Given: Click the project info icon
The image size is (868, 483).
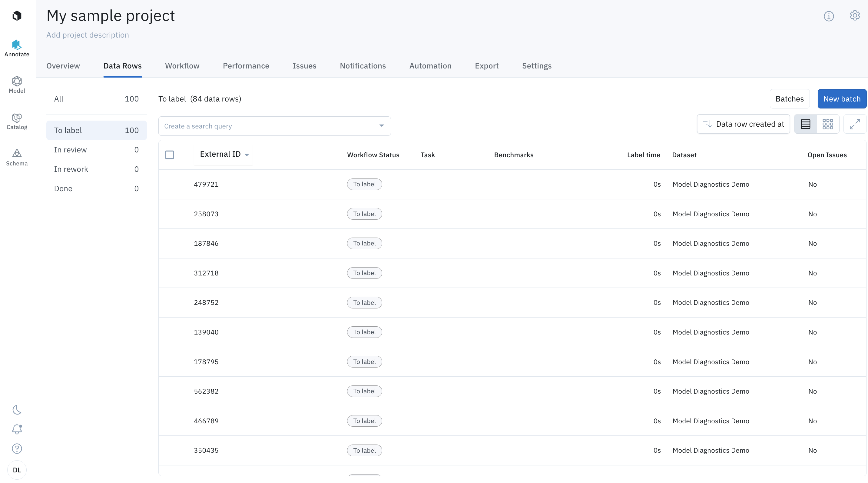Looking at the screenshot, I should (x=829, y=16).
